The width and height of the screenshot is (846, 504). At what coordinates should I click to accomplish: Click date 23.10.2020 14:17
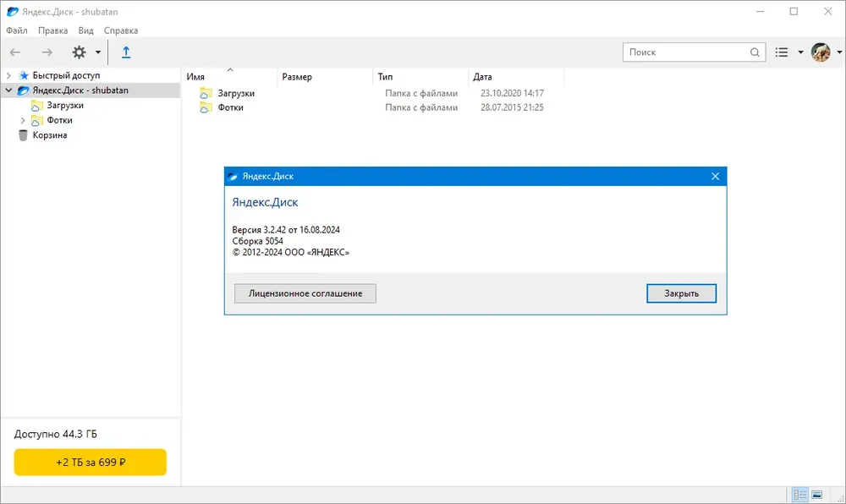pos(512,93)
